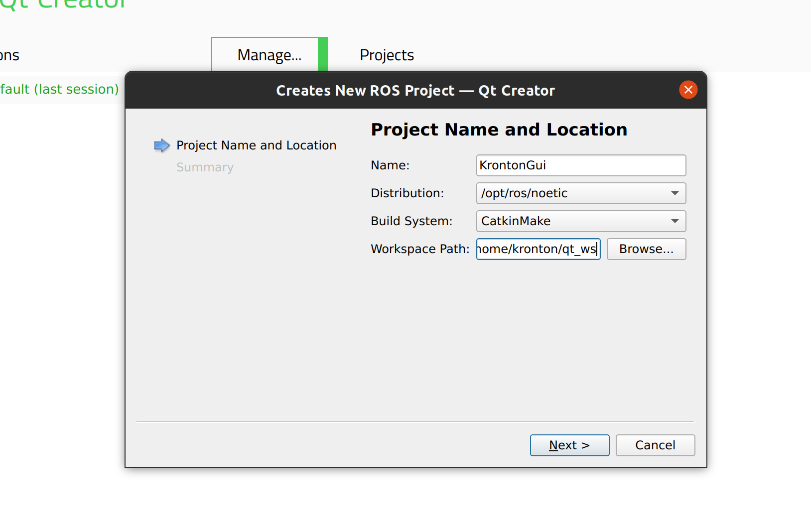Image resolution: width=811 pixels, height=532 pixels.
Task: Open the Build System dropdown showing CatkinMake
Action: pos(581,221)
